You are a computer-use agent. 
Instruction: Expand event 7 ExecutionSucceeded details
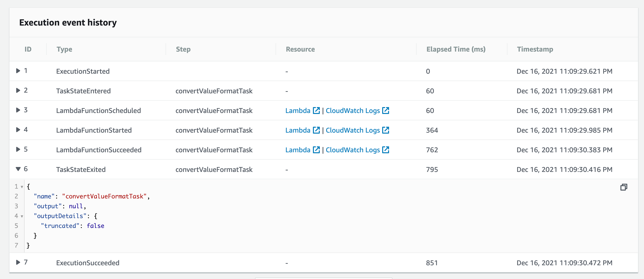(18, 262)
